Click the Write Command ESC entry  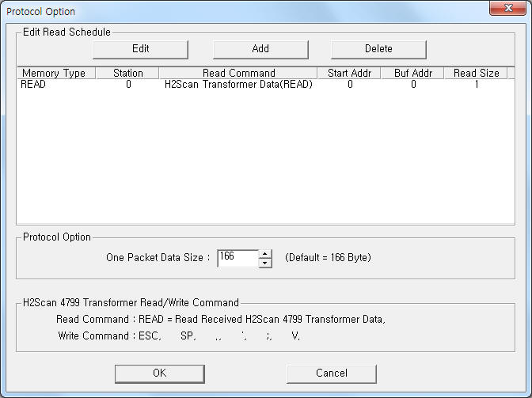point(150,336)
